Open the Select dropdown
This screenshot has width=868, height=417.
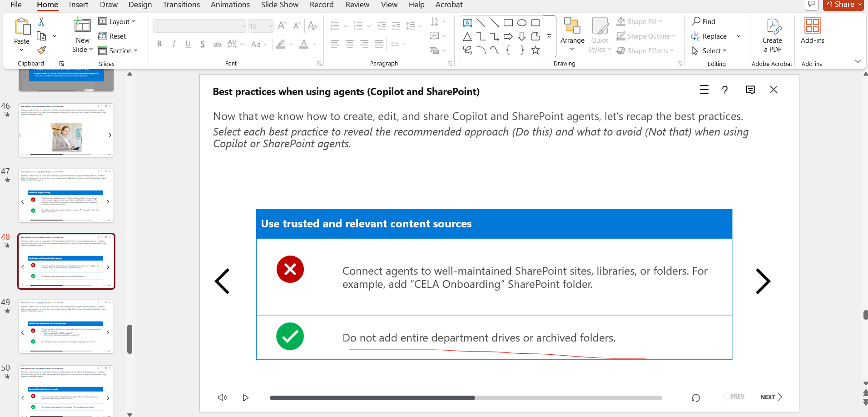pyautogui.click(x=709, y=50)
